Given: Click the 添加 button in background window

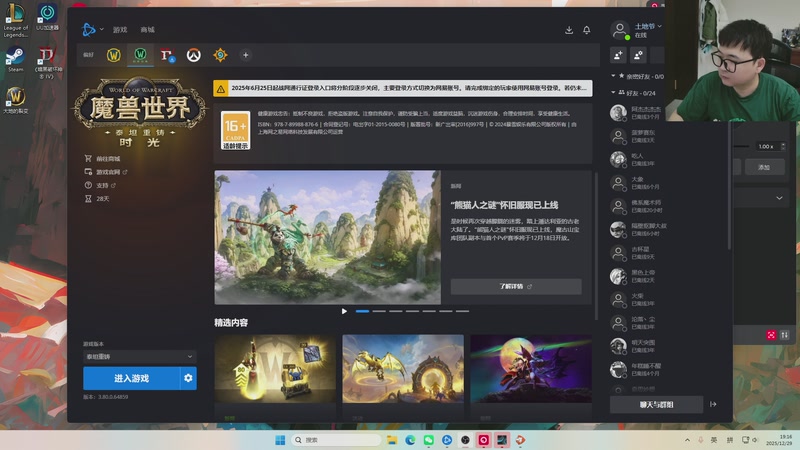Looking at the screenshot, I should pos(764,167).
